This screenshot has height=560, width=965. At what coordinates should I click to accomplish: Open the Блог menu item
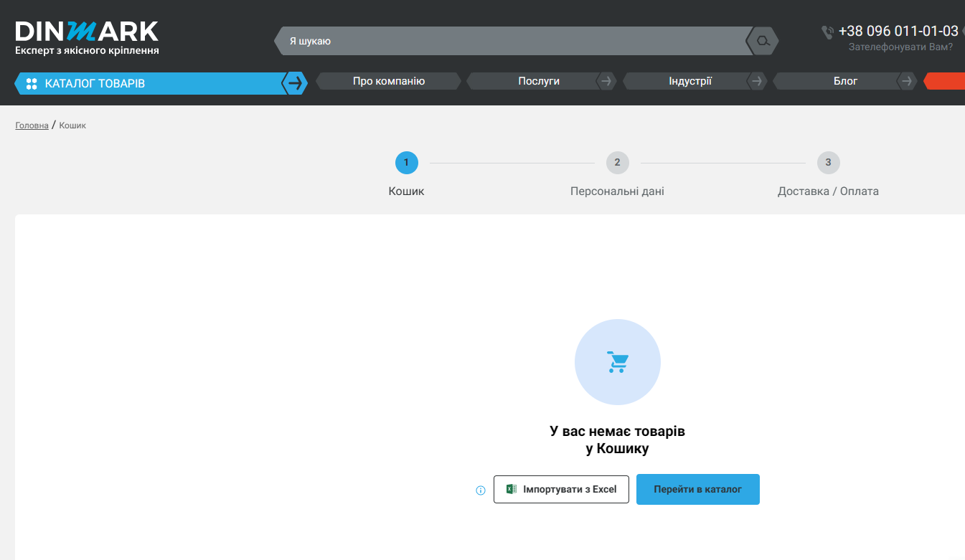tap(845, 81)
